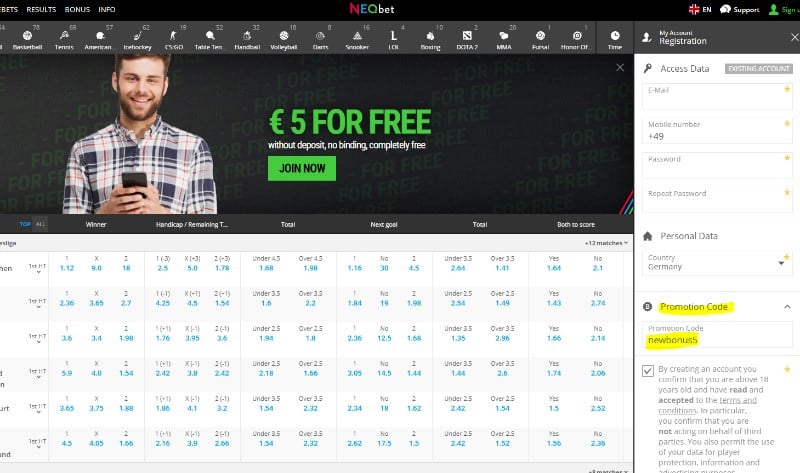Expand the +12 matches list
Viewport: 800px width, 473px height.
coord(607,243)
